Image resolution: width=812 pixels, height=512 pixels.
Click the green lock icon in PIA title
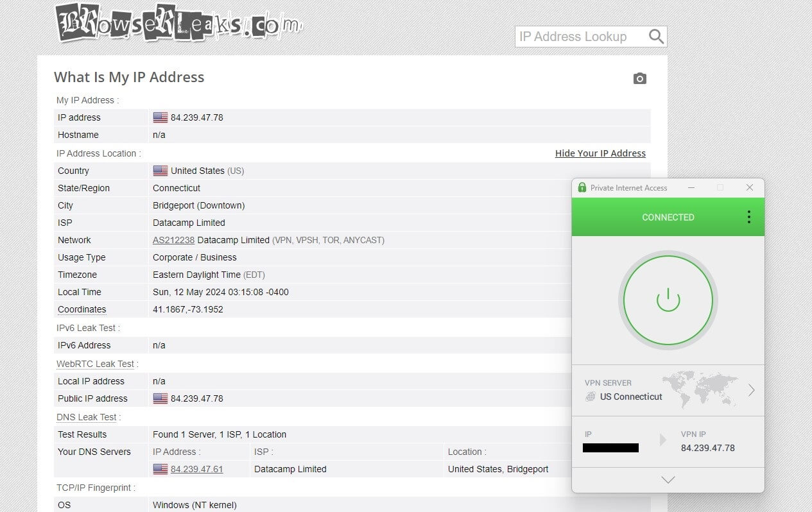pyautogui.click(x=582, y=187)
